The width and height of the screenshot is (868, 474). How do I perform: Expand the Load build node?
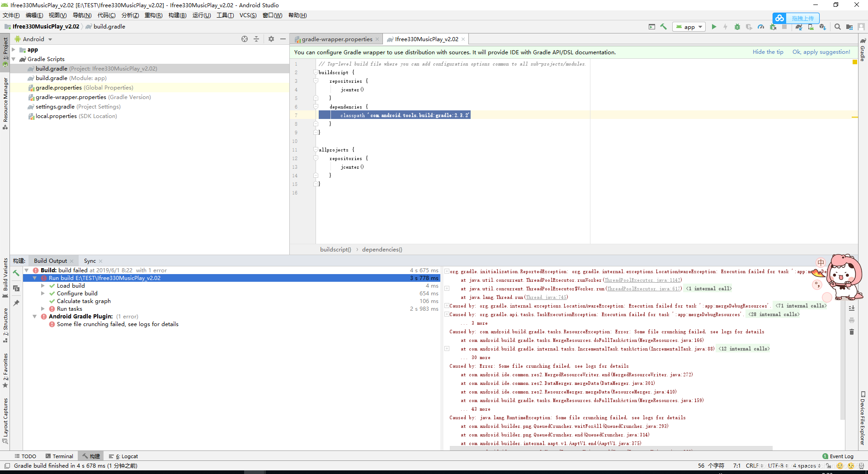tap(43, 286)
